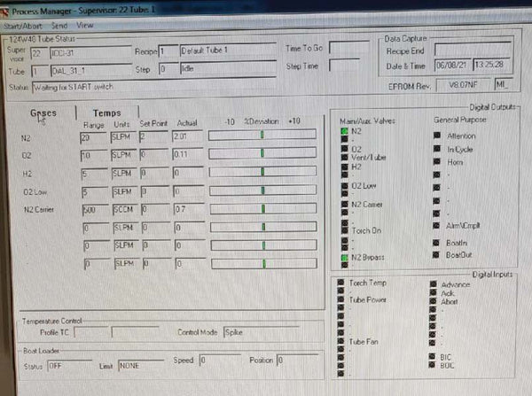Click the BOC input indicator

click(x=432, y=365)
